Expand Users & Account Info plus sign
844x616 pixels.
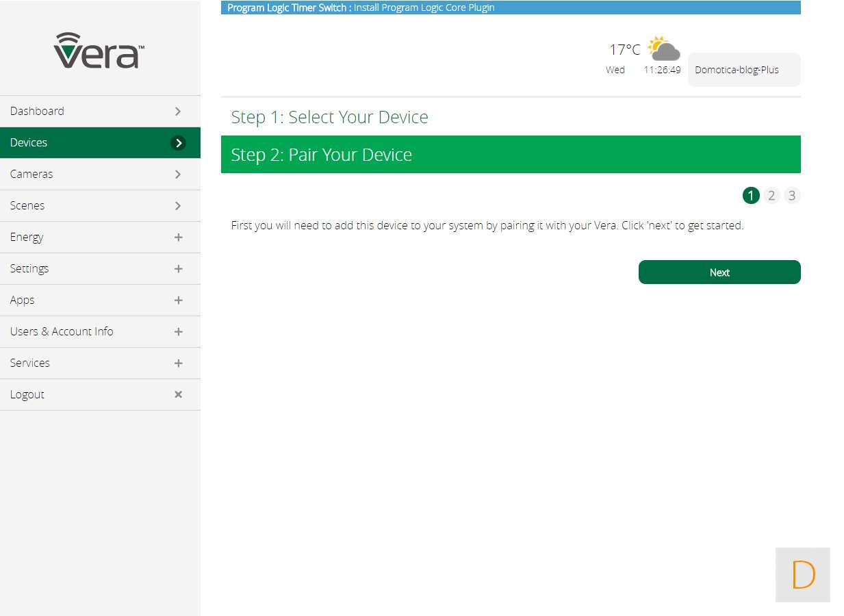(x=178, y=332)
